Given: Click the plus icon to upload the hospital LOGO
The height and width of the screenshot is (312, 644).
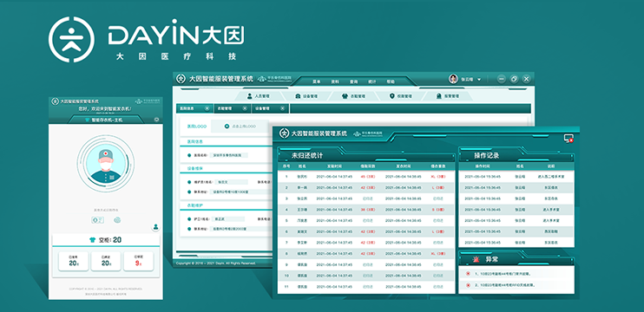Looking at the screenshot, I should pyautogui.click(x=227, y=127).
